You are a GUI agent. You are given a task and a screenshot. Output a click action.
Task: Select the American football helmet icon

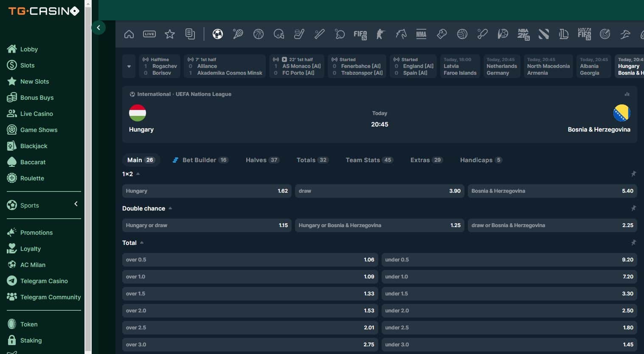click(x=279, y=34)
